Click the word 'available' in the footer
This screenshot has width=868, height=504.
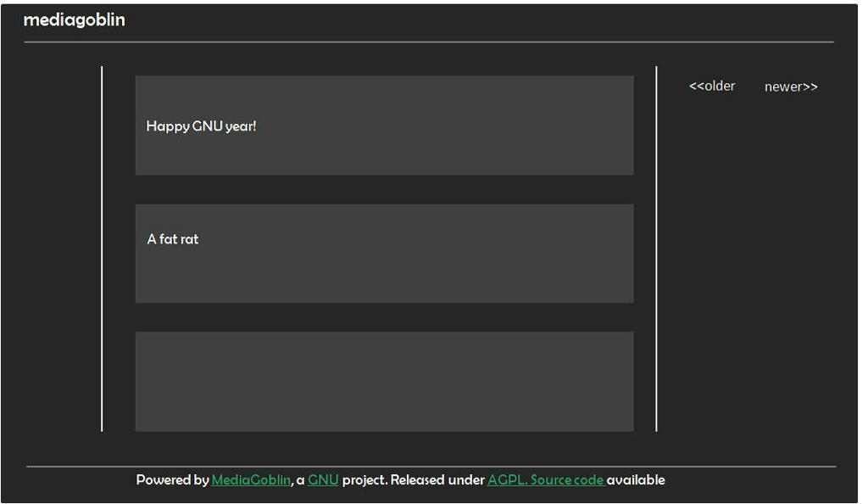coord(636,480)
